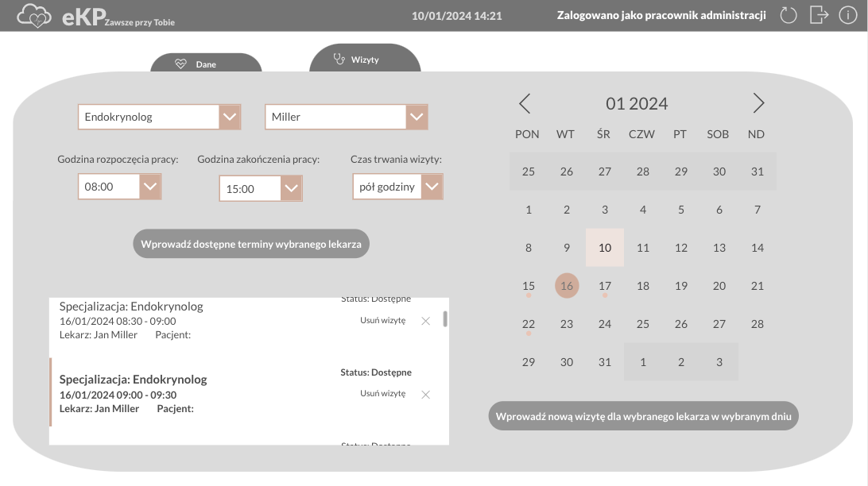Open the info icon in header
Screen dimensions: 868x486
848,15
